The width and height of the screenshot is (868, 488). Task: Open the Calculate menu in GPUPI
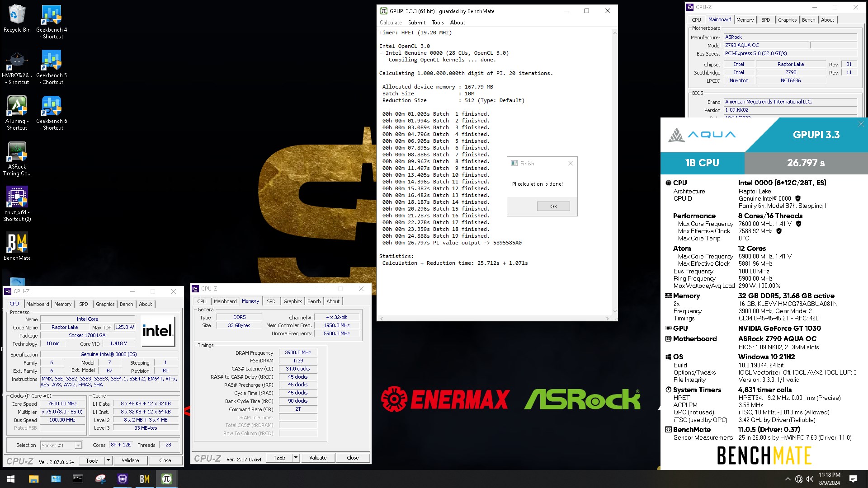(x=391, y=23)
